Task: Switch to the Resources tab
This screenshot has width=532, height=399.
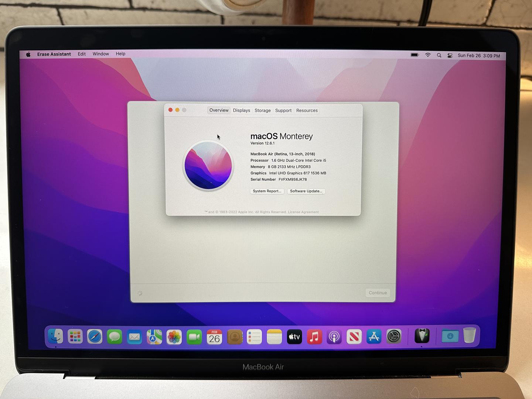Action: [307, 110]
